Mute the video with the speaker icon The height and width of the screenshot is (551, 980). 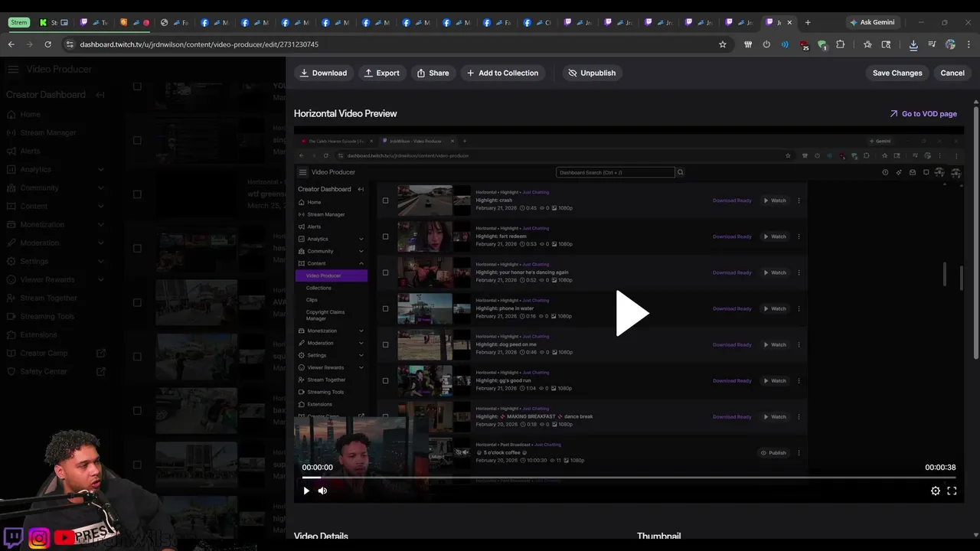(322, 491)
